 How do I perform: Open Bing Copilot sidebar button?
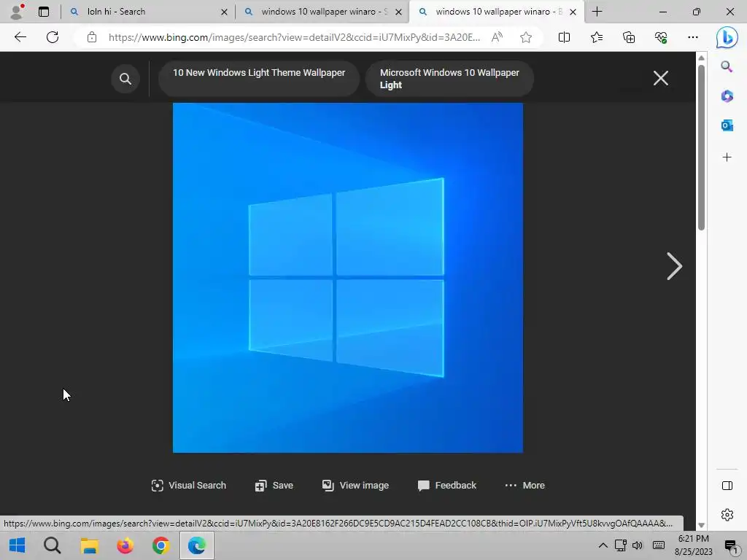[x=727, y=37]
